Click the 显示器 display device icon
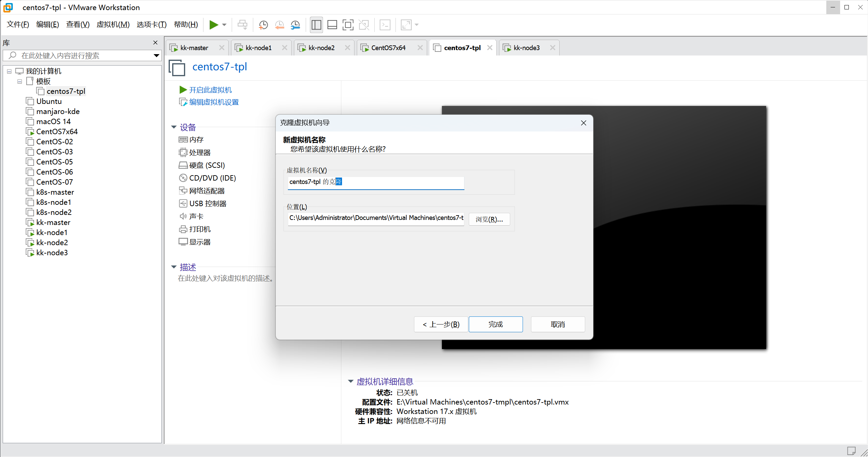Image resolution: width=868 pixels, height=457 pixels. [183, 242]
